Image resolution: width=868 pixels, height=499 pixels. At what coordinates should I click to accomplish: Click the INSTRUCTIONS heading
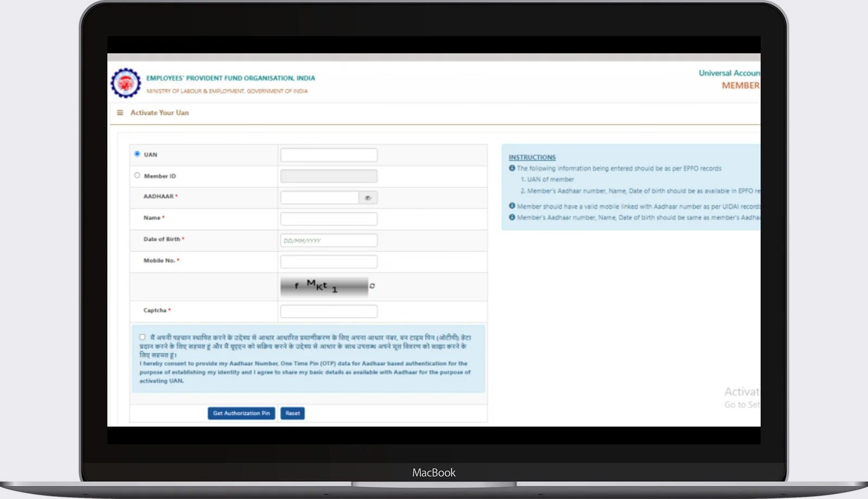coord(532,157)
